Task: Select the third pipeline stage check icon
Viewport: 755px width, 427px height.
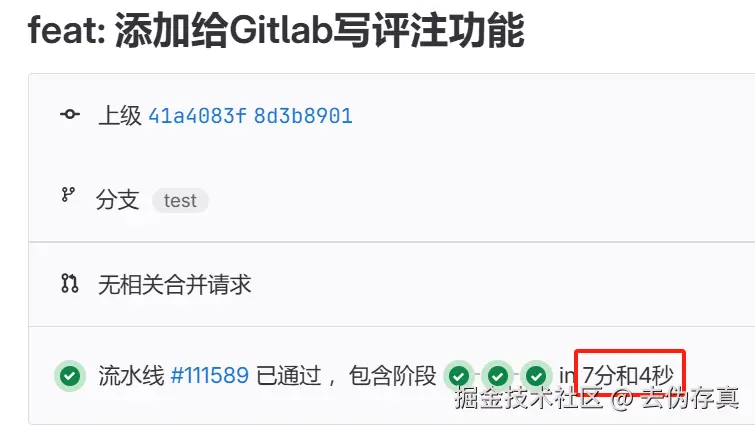Action: pos(536,375)
